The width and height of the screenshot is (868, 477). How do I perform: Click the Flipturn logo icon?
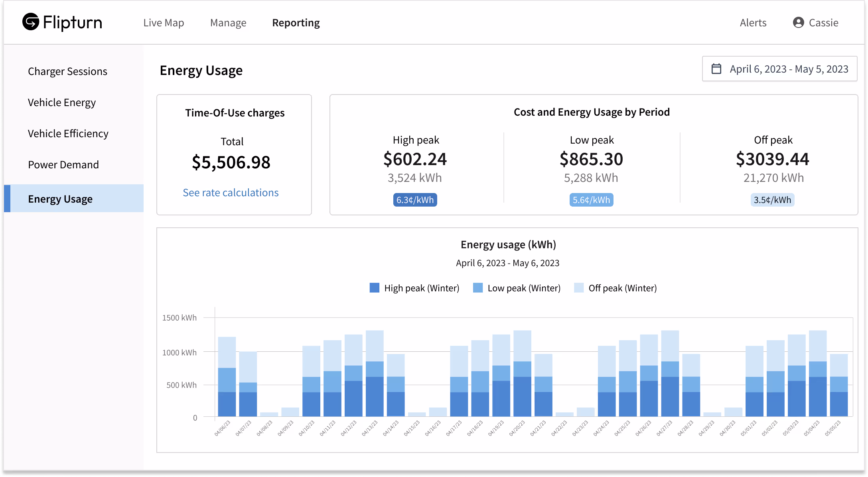[31, 22]
